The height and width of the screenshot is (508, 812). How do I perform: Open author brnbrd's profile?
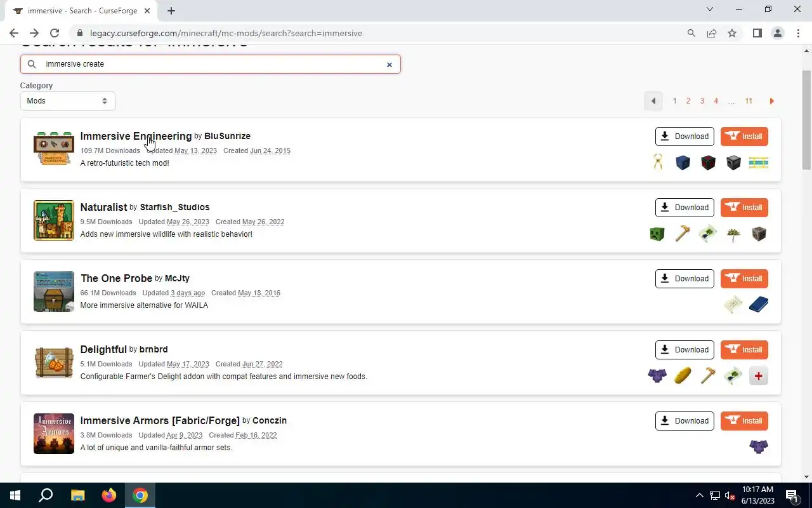pyautogui.click(x=154, y=349)
